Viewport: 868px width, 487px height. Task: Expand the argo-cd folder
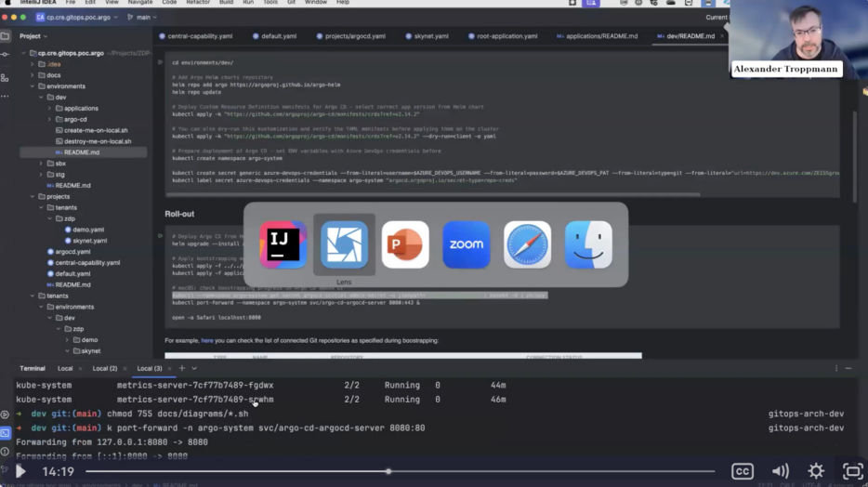[x=50, y=120]
